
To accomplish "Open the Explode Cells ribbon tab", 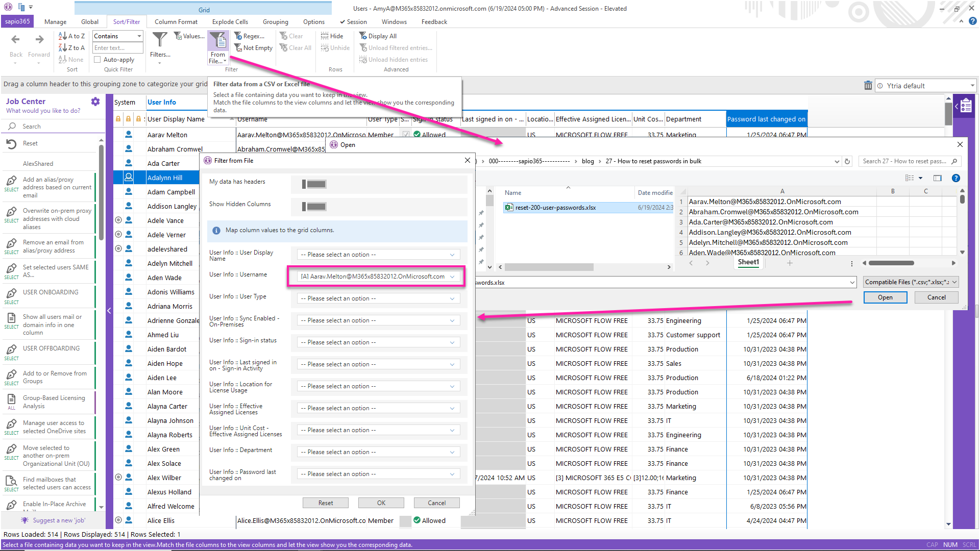I will [230, 22].
